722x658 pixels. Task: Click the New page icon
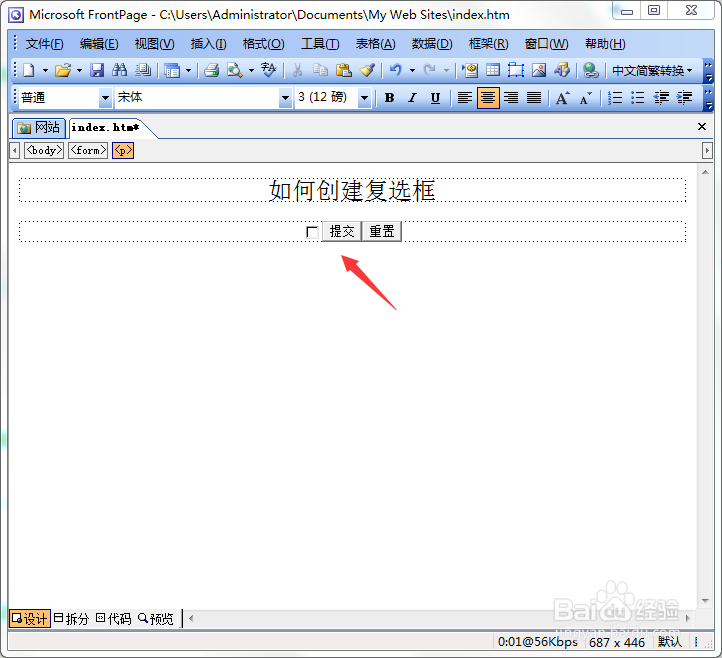(x=29, y=70)
